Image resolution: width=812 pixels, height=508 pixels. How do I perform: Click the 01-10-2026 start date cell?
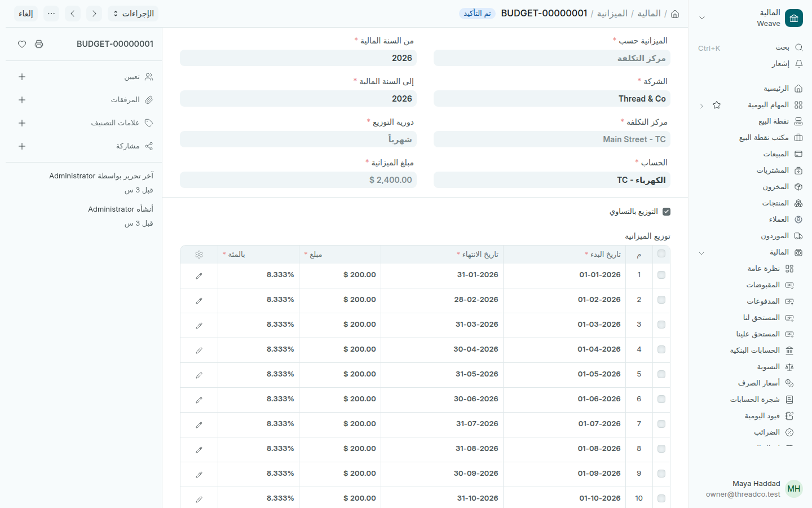tap(564, 498)
